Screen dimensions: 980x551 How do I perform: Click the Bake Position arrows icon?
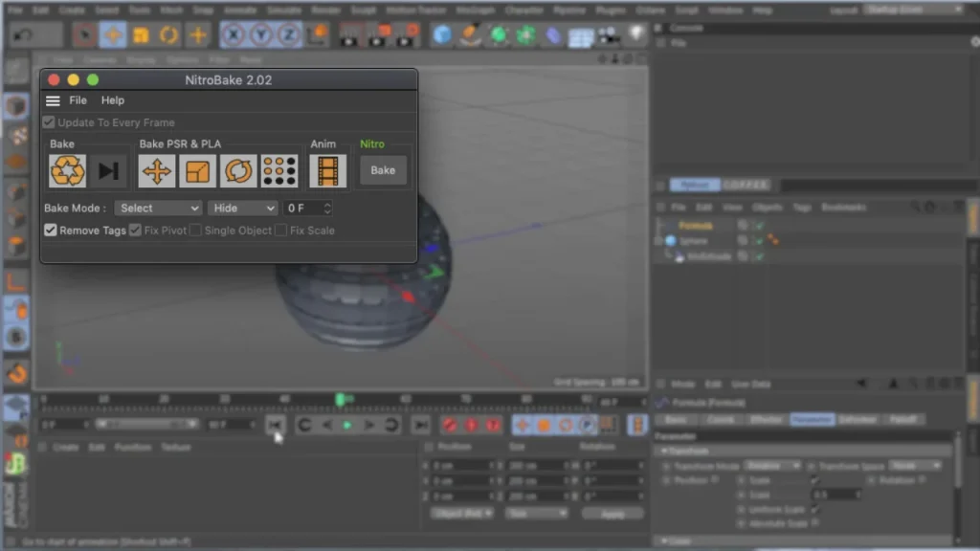point(156,170)
